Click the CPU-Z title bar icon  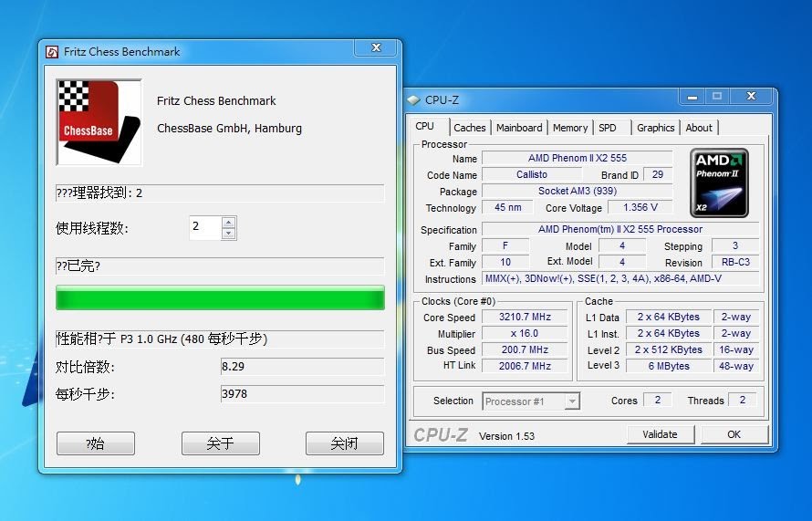pyautogui.click(x=413, y=100)
